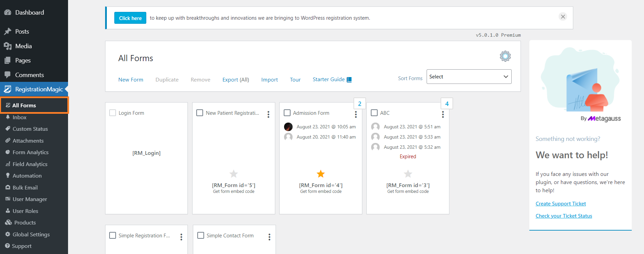Image resolution: width=644 pixels, height=254 pixels.
Task: Click the ABC form submission count badge
Action: pos(447,104)
